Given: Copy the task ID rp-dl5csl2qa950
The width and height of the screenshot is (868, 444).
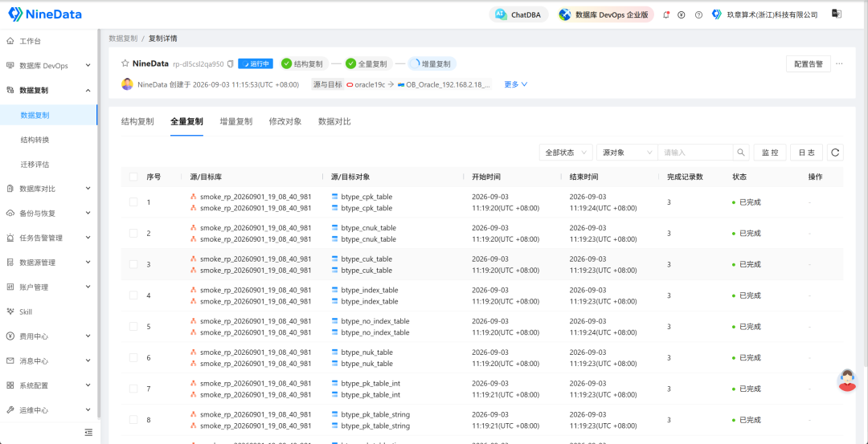Looking at the screenshot, I should [231, 64].
